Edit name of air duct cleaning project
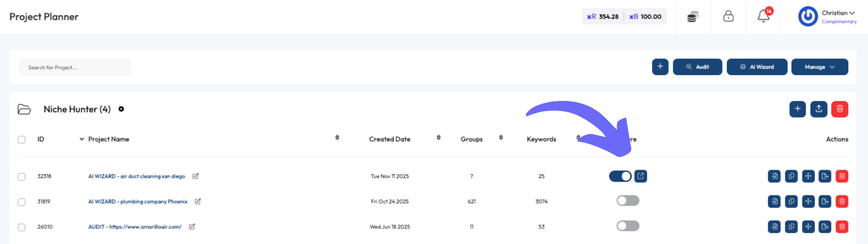 click(195, 176)
